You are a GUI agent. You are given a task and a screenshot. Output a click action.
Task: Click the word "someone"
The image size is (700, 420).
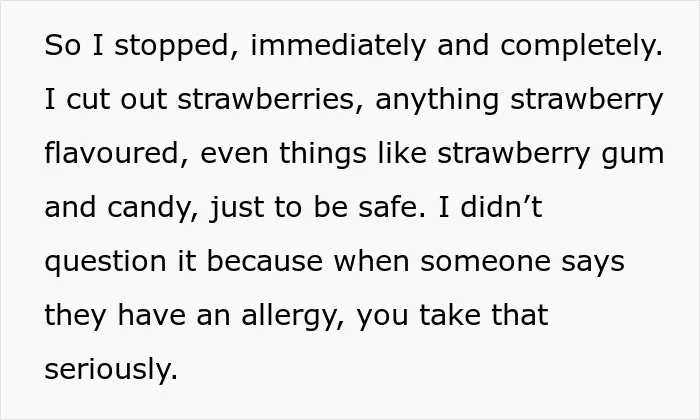click(x=485, y=262)
